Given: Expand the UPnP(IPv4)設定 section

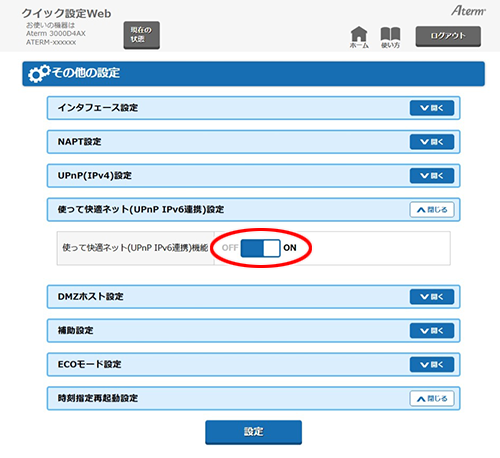Looking at the screenshot, I should click(432, 176).
